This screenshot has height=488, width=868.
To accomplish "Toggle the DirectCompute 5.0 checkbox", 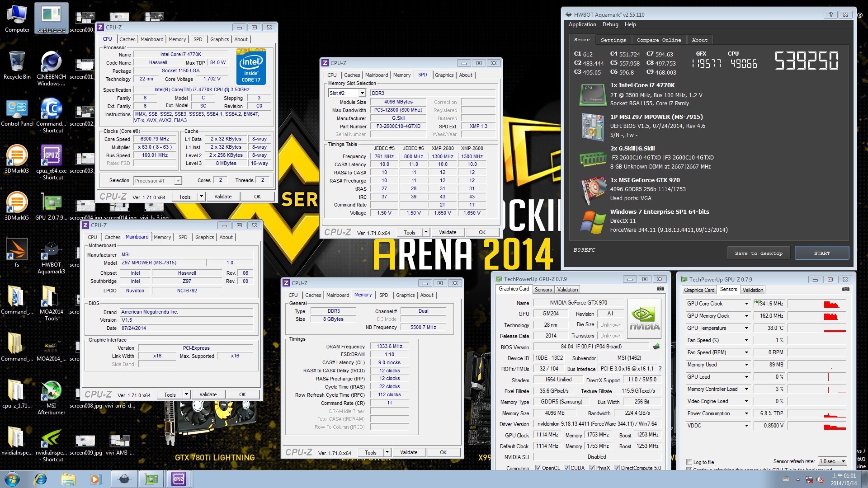I will point(617,468).
